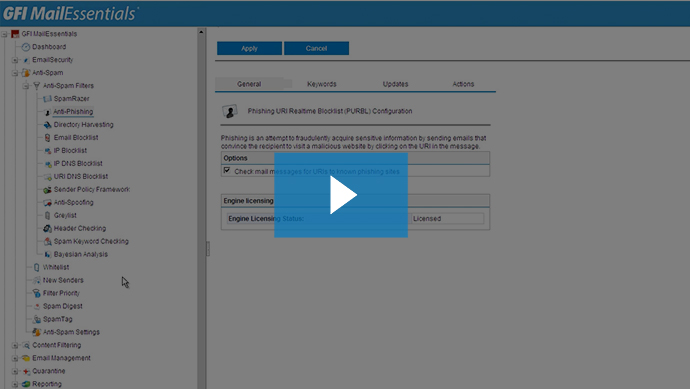Viewport: 690px width, 389px height.
Task: Switch to the Keywords tab
Action: tap(322, 84)
